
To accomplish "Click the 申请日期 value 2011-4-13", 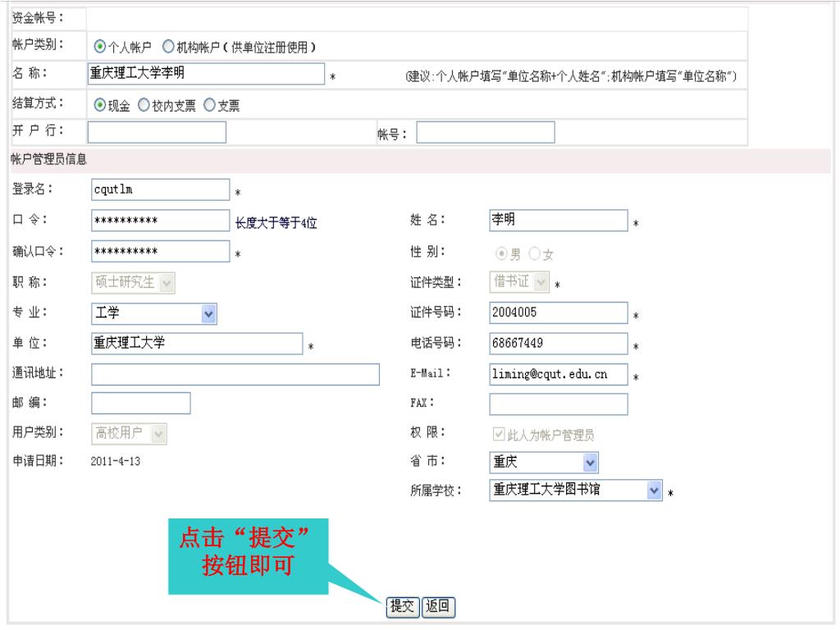I will tap(116, 461).
